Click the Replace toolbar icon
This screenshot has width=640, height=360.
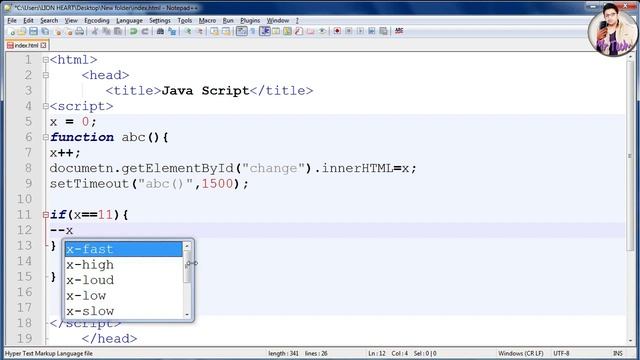tap(171, 31)
